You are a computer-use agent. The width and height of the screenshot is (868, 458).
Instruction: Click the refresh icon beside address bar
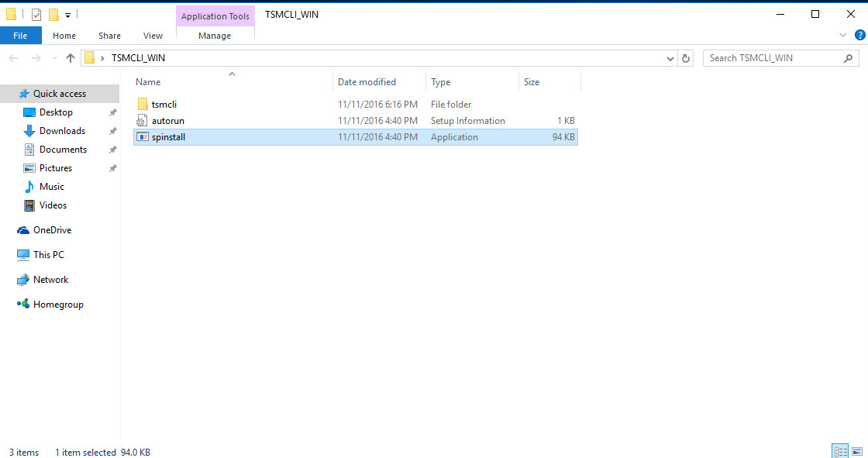pyautogui.click(x=686, y=58)
